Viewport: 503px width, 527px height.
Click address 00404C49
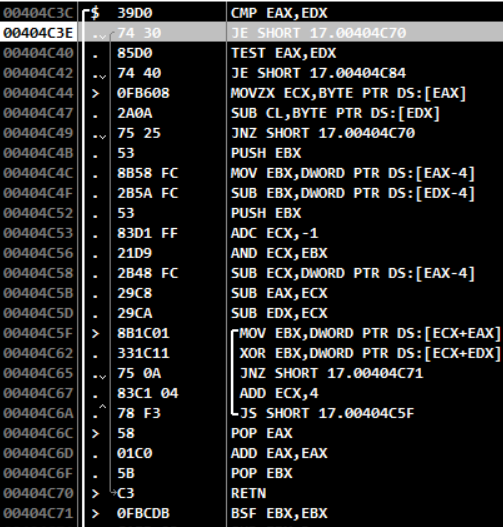pos(38,133)
